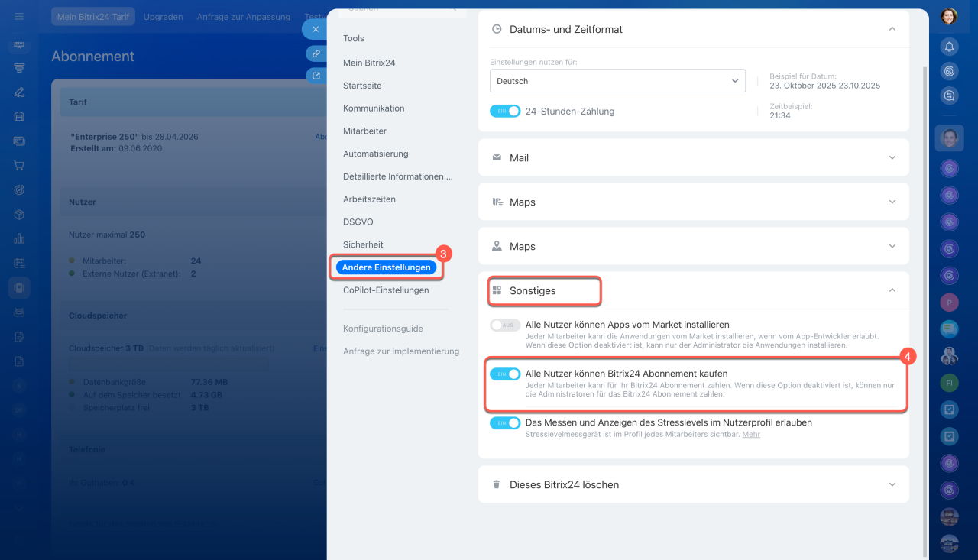Open the calendar icon in left sidebar
Image resolution: width=978 pixels, height=560 pixels.
(19, 263)
